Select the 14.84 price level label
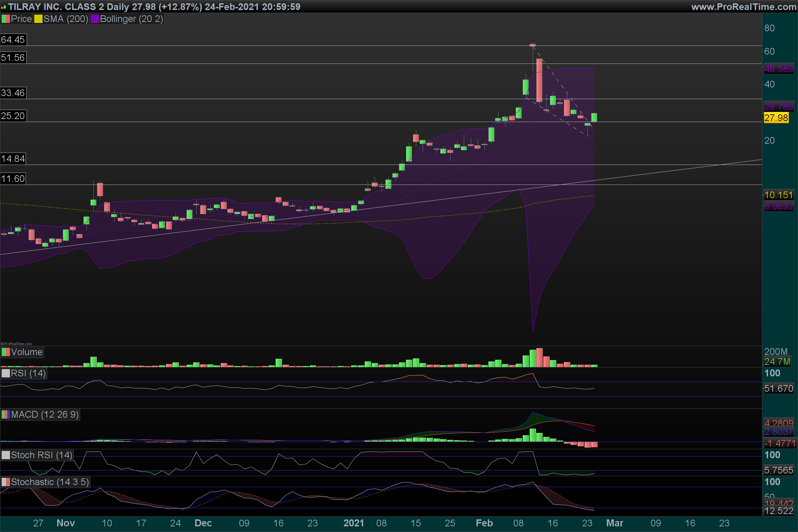The width and height of the screenshot is (798, 532). pyautogui.click(x=13, y=159)
